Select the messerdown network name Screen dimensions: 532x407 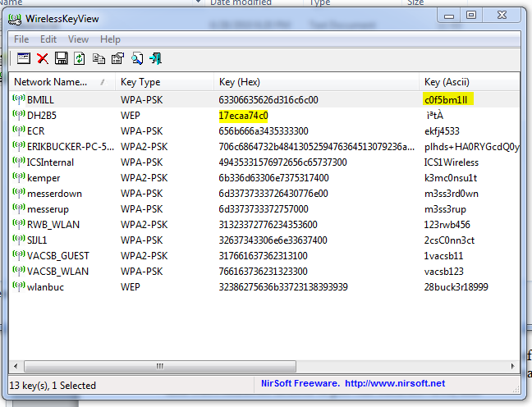point(54,194)
